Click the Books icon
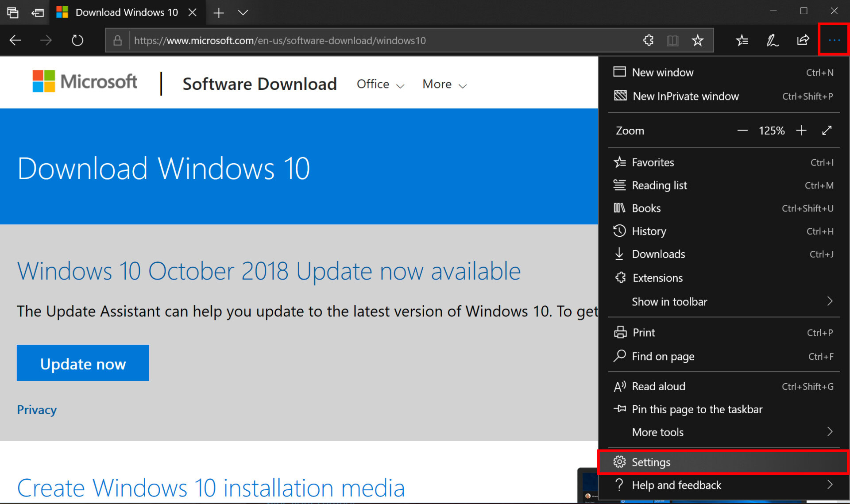Image resolution: width=850 pixels, height=504 pixels. click(621, 209)
